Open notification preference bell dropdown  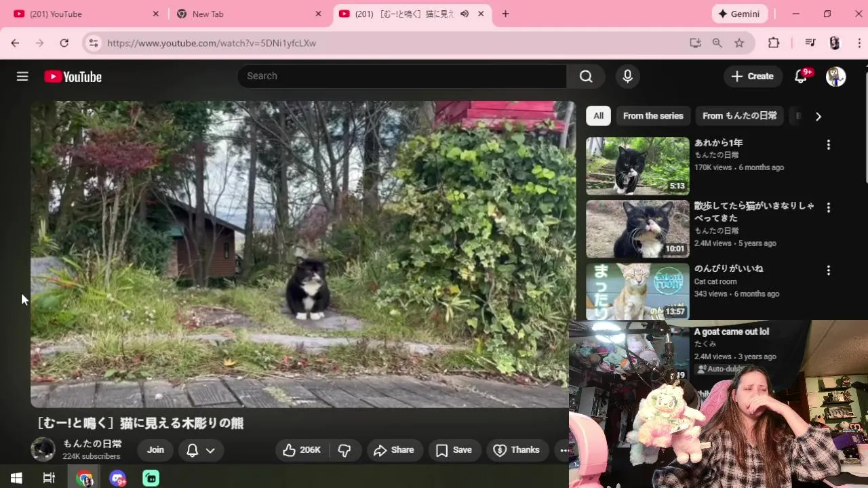[201, 450]
